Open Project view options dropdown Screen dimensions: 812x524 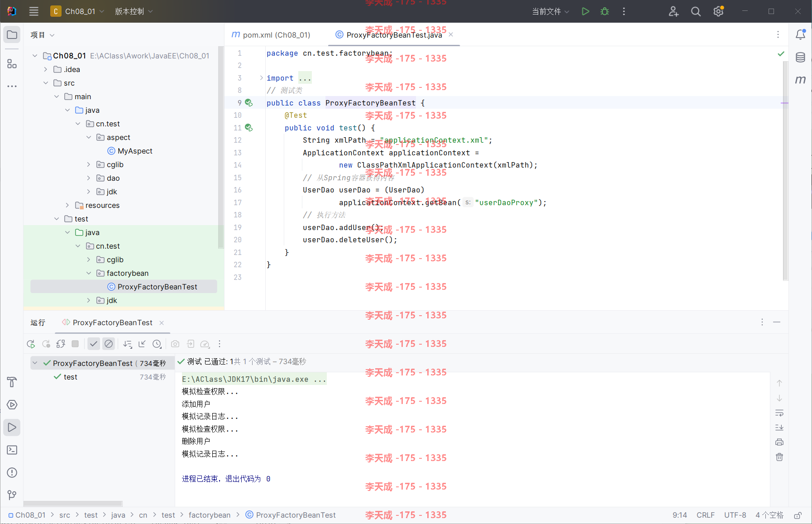click(x=42, y=35)
